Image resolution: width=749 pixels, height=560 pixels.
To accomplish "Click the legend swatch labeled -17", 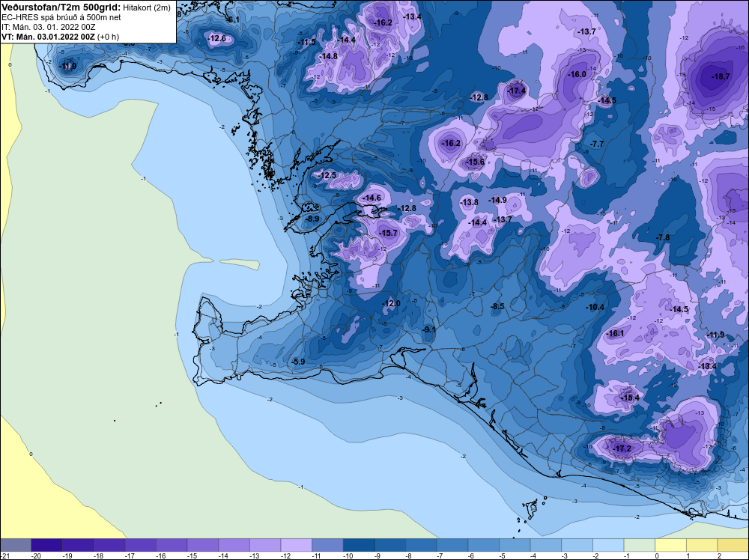I will point(141,545).
